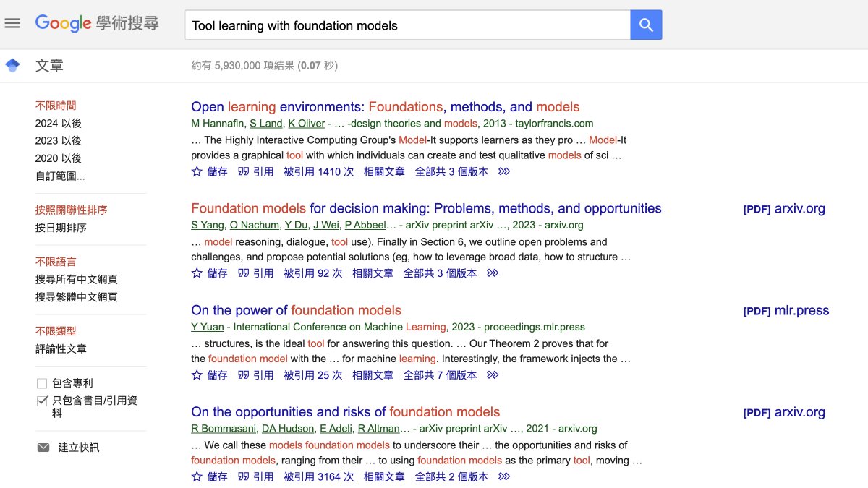868x488 pixels.
Task: Click cite quote icon for Foundation models for decision making
Action: point(244,273)
